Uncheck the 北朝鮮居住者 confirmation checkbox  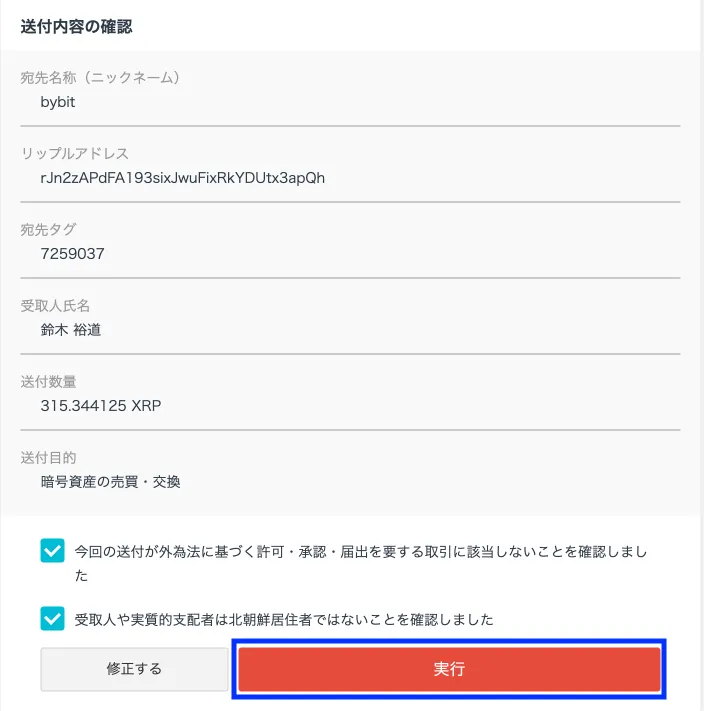coord(52,618)
